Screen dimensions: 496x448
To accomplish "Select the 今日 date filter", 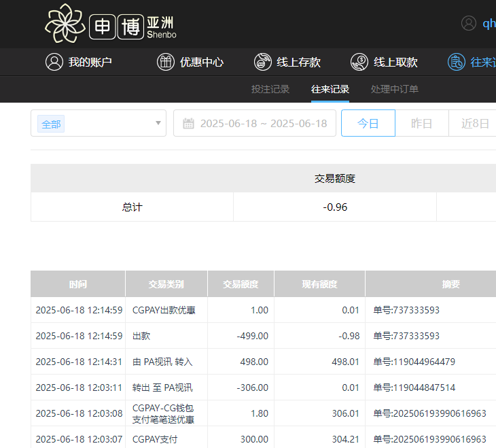I will coord(368,123).
